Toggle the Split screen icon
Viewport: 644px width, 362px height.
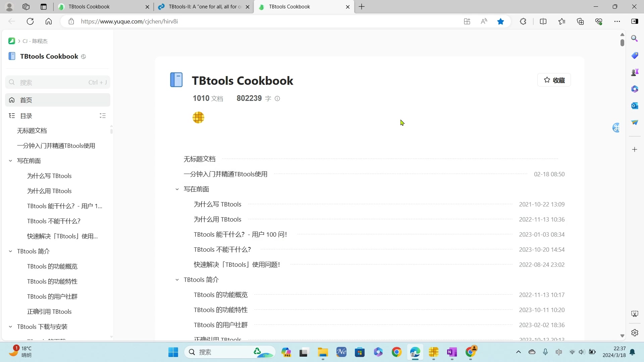coord(543,21)
